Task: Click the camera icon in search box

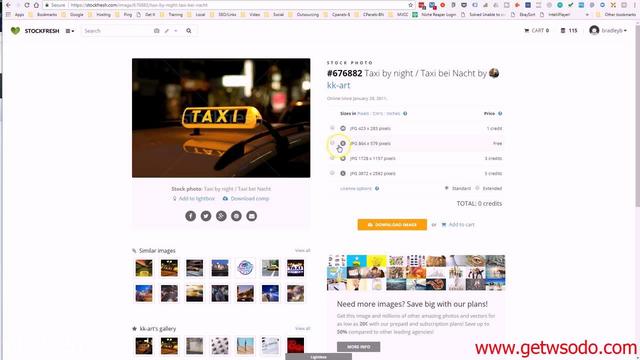Action: tap(156, 31)
